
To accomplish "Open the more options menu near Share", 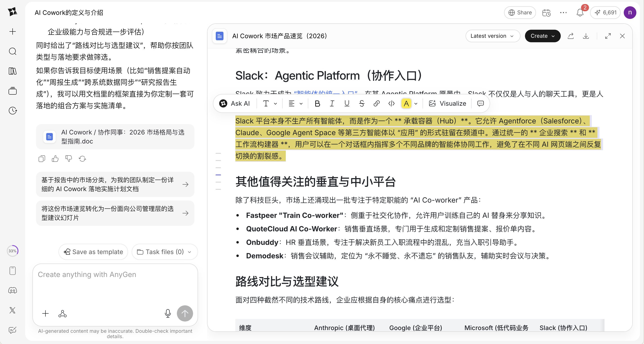I will tap(563, 13).
